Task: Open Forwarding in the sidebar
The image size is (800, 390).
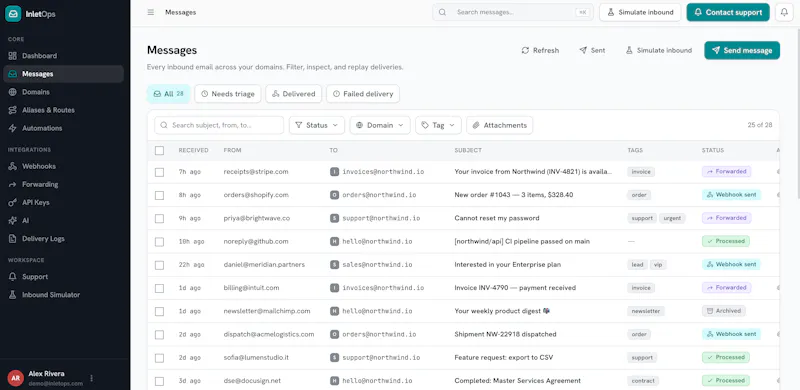Action: pyautogui.click(x=63, y=184)
